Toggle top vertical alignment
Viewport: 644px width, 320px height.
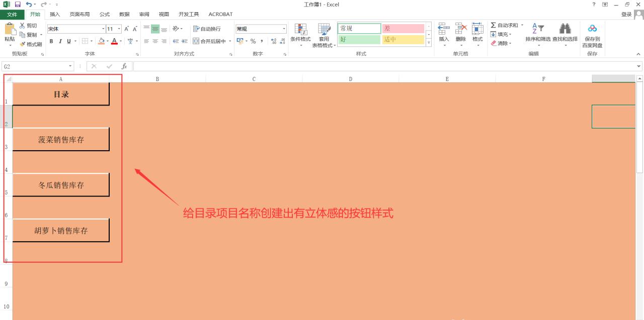point(146,29)
